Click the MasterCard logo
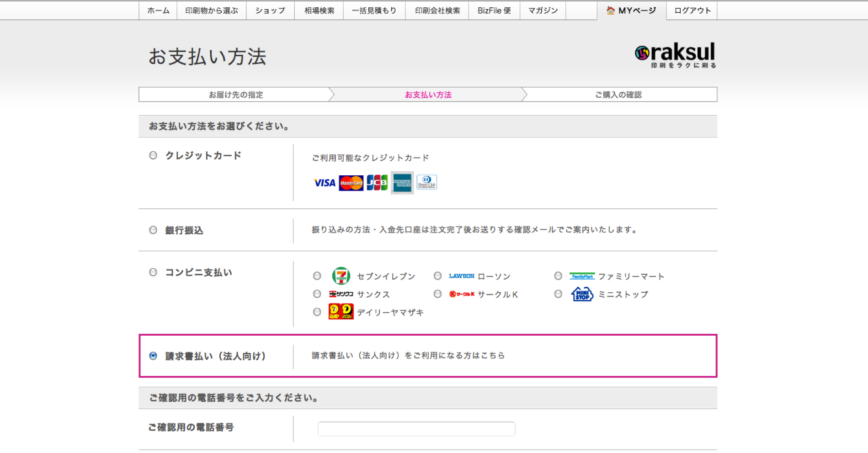 tap(351, 183)
